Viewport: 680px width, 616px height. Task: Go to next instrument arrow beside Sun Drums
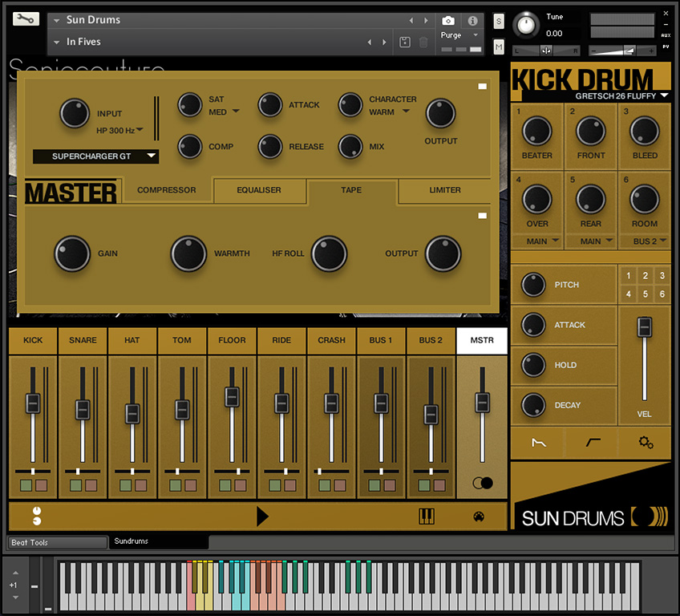[x=426, y=20]
